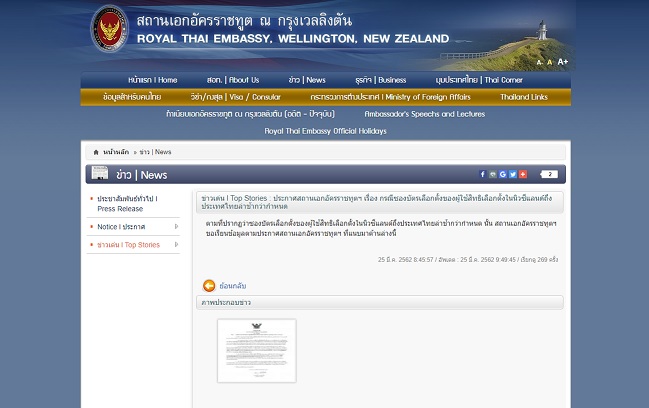Click the orange back arrow icon

tap(209, 286)
